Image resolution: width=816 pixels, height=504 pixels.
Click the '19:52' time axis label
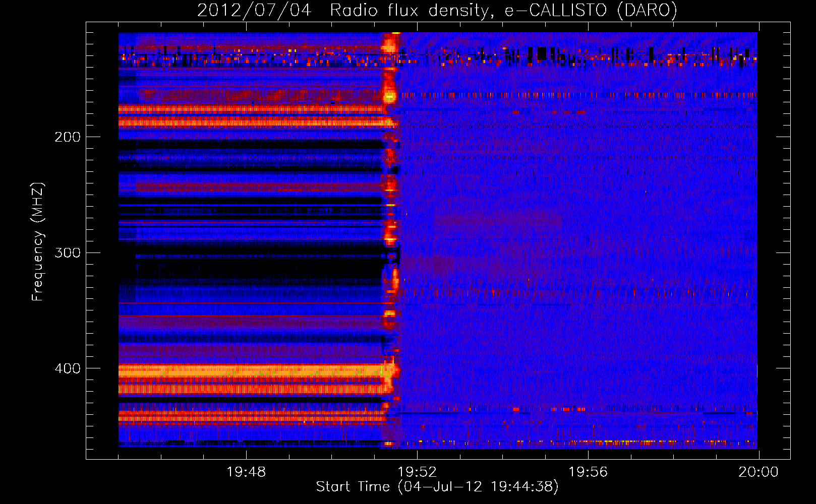(x=417, y=472)
